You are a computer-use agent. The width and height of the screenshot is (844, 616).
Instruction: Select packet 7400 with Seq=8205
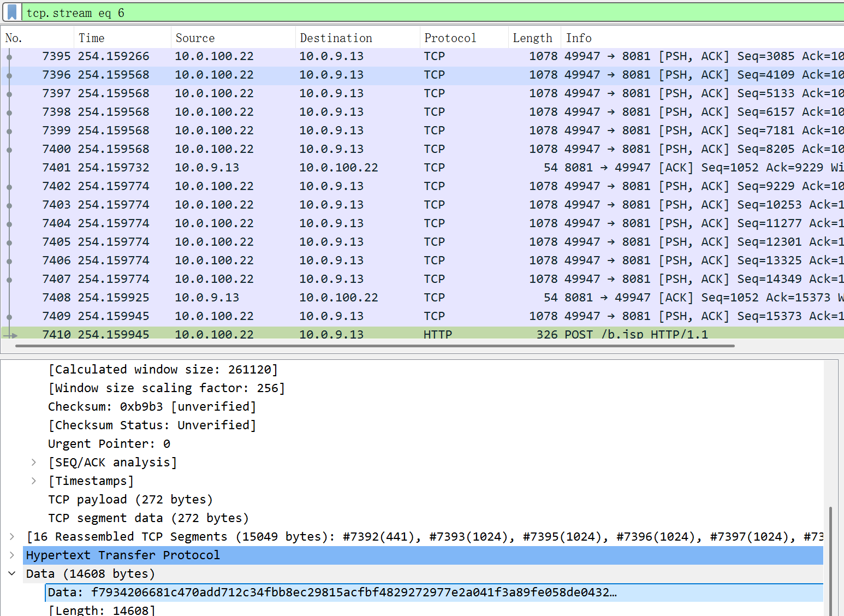pos(423,149)
